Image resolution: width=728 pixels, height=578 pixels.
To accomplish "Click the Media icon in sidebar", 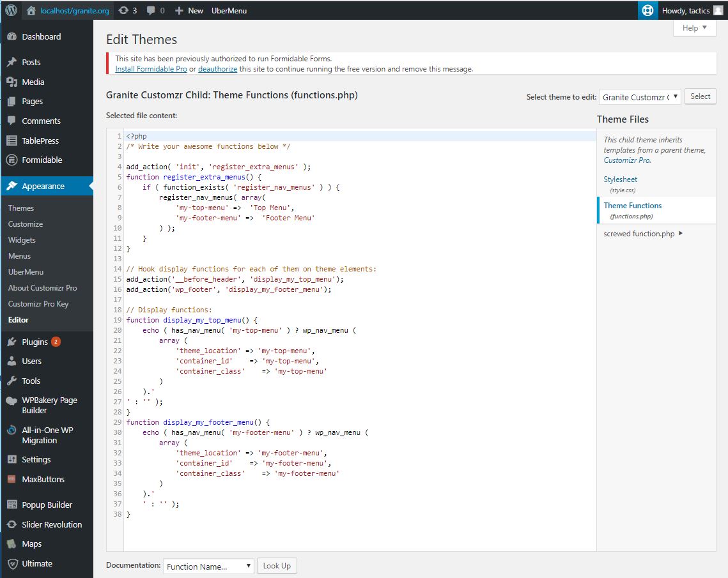I will pos(12,82).
